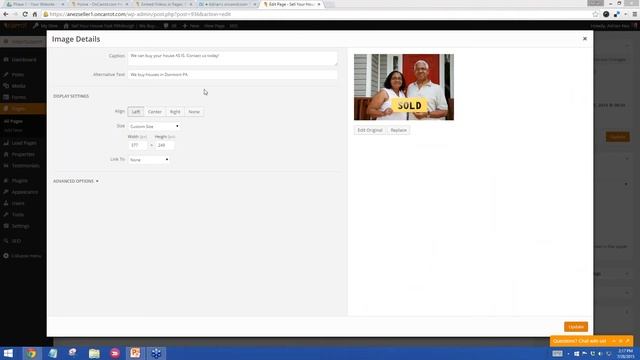Click the SOLD couple image preview
This screenshot has width=640, height=360.
coord(404,87)
